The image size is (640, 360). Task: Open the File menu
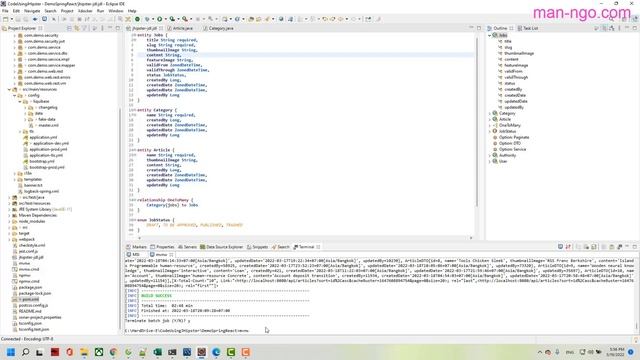tap(5, 11)
